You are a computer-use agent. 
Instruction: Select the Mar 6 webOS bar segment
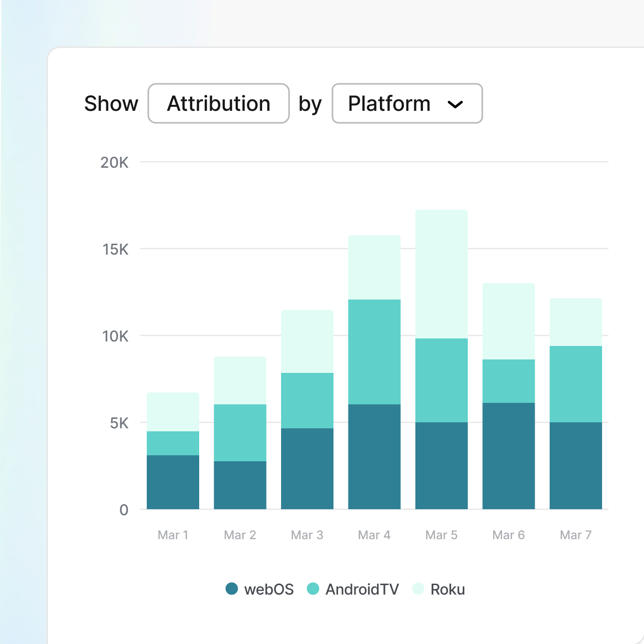tap(508, 456)
